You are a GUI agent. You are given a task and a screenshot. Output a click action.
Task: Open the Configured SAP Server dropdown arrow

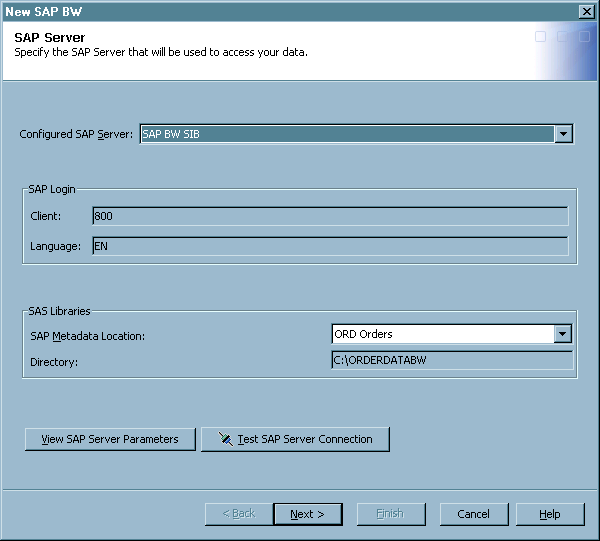(563, 134)
